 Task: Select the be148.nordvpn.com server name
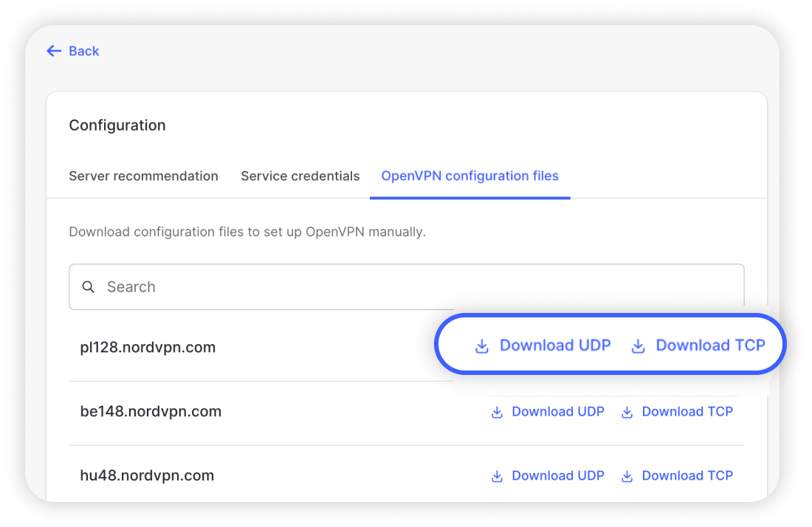click(151, 412)
